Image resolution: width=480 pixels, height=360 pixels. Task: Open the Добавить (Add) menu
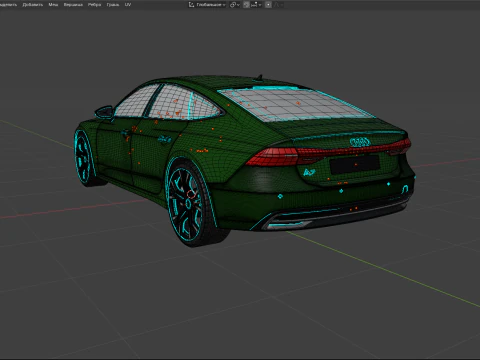point(33,5)
